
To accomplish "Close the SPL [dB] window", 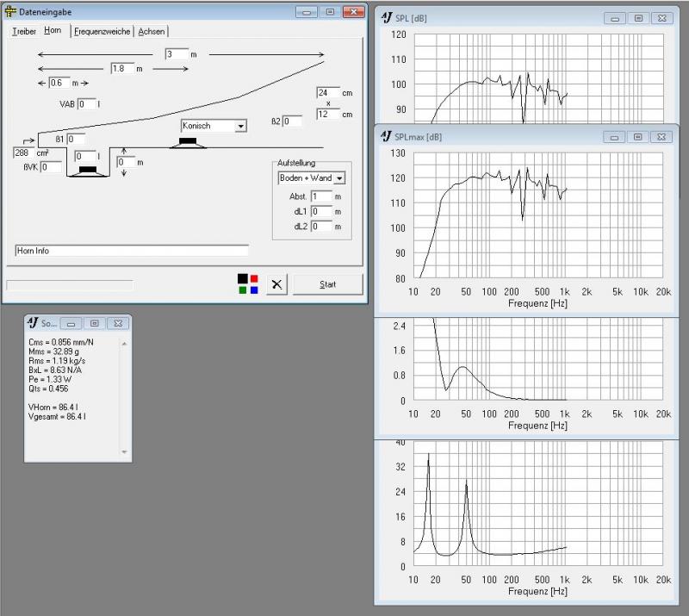I will point(662,18).
